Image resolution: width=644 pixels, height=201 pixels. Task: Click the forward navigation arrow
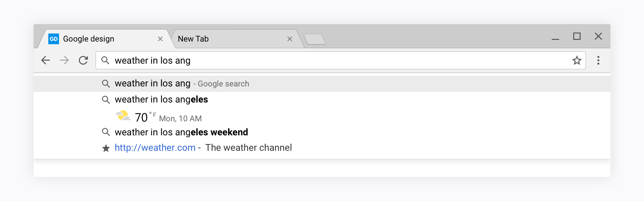pyautogui.click(x=64, y=60)
